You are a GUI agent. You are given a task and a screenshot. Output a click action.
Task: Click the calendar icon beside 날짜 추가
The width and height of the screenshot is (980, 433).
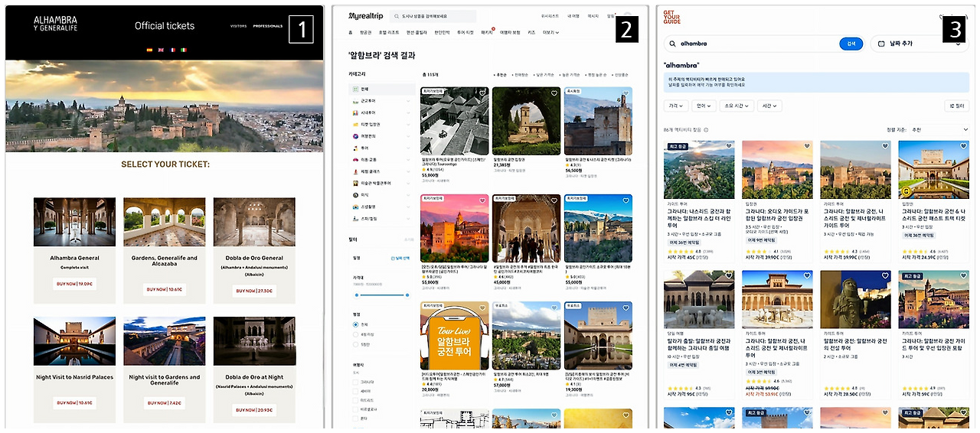tap(881, 44)
